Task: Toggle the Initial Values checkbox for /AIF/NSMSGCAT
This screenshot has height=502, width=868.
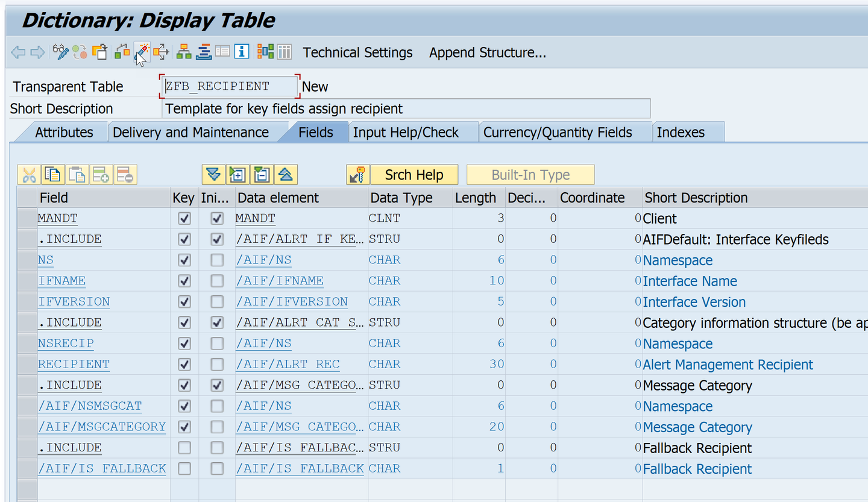Action: coord(217,406)
